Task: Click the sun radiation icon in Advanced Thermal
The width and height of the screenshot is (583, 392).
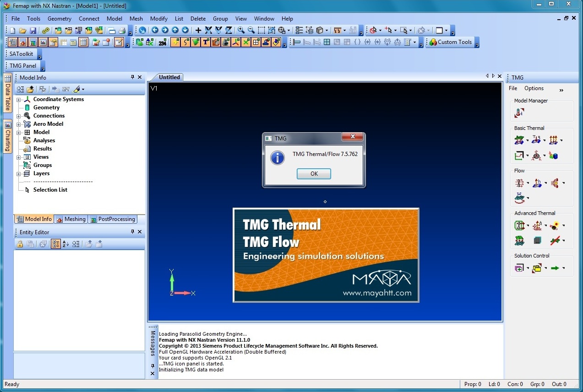Action: click(555, 226)
